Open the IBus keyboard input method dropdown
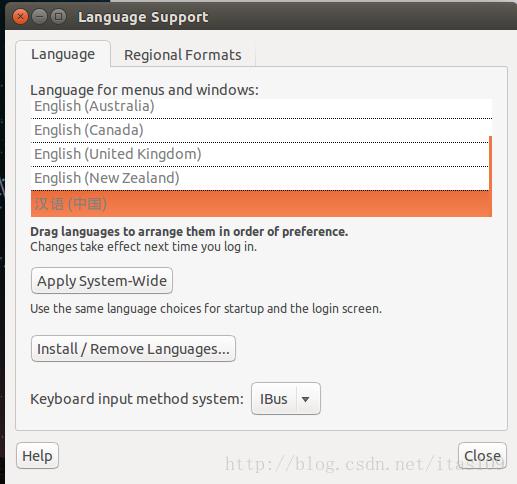 point(286,399)
